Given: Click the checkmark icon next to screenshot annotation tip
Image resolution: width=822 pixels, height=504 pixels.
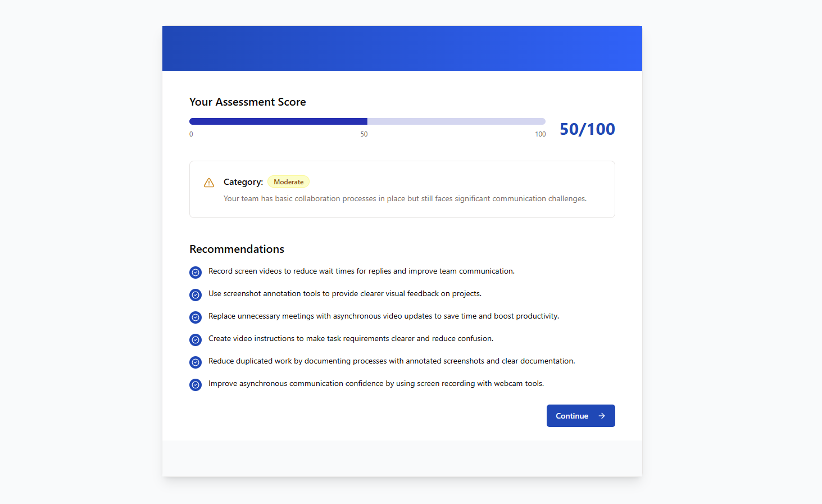Looking at the screenshot, I should (x=195, y=294).
